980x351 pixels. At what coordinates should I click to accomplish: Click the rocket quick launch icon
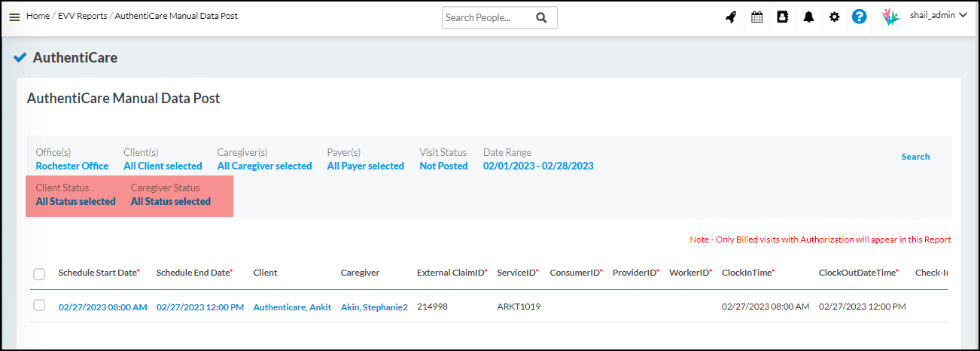click(x=730, y=17)
